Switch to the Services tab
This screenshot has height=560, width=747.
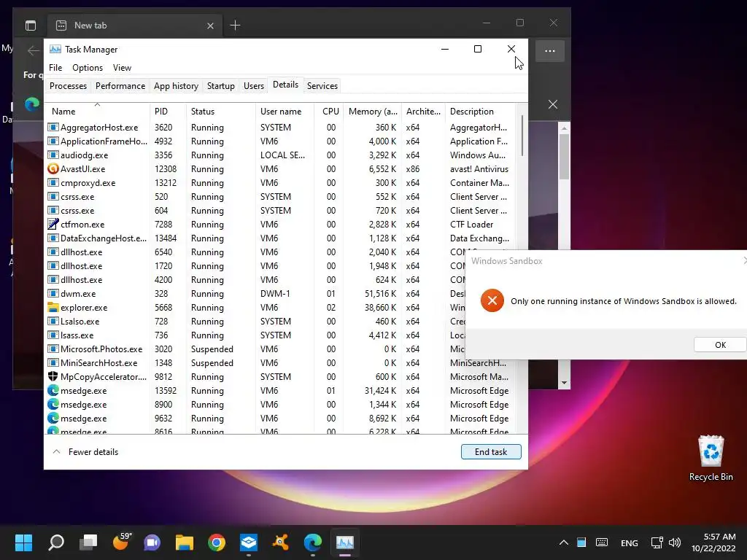click(322, 86)
